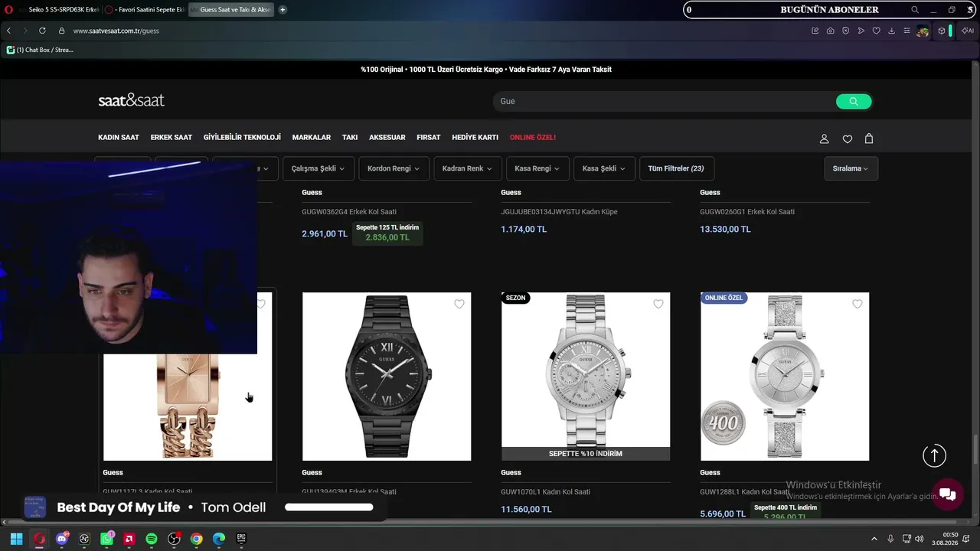This screenshot has height=551, width=980.
Task: Open a new browser tab
Action: 283,10
